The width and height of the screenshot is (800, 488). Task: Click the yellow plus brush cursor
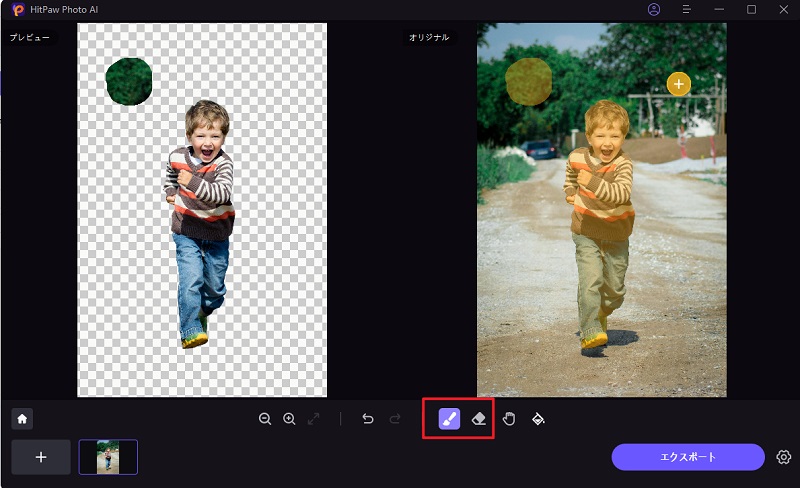pos(679,84)
